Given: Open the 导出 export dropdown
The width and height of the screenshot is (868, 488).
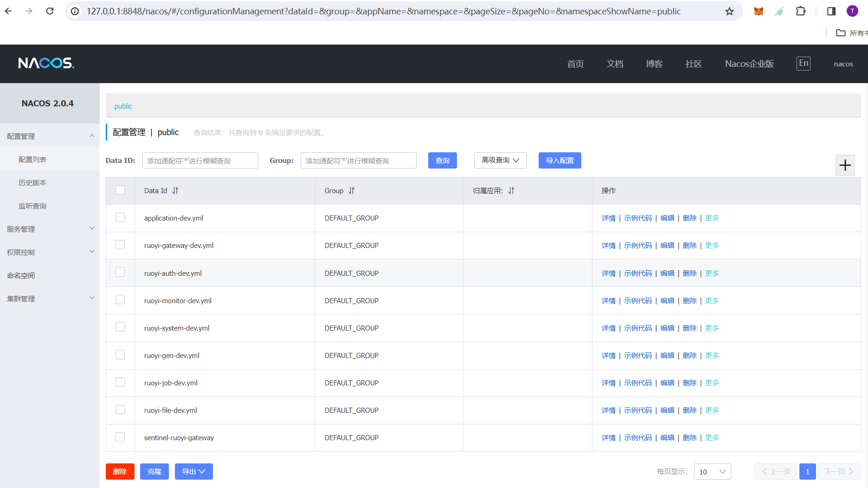Looking at the screenshot, I should [x=193, y=472].
